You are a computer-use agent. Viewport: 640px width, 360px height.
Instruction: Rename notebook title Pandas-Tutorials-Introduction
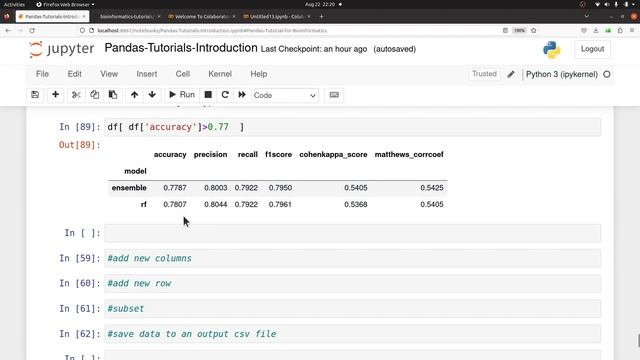pyautogui.click(x=181, y=48)
